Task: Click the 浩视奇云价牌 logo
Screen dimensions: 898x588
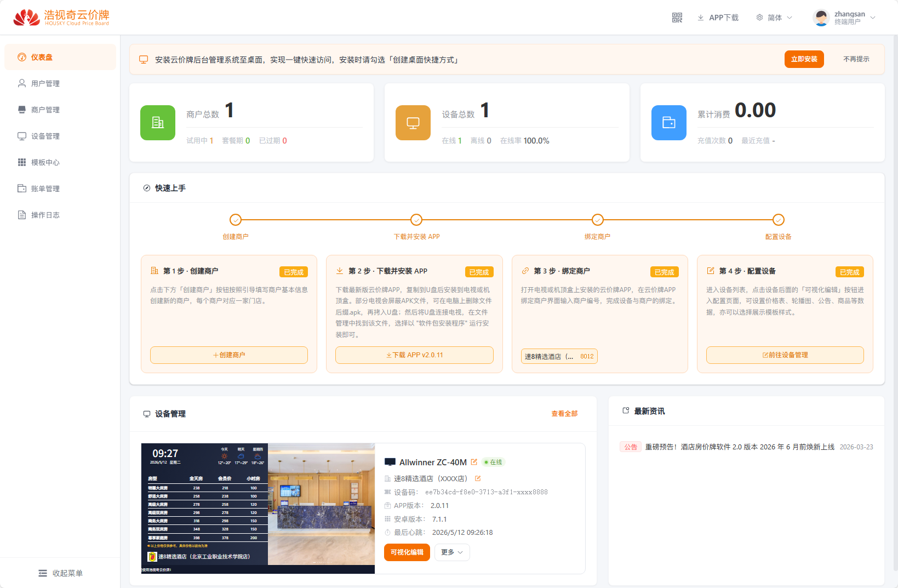Action: 61,18
